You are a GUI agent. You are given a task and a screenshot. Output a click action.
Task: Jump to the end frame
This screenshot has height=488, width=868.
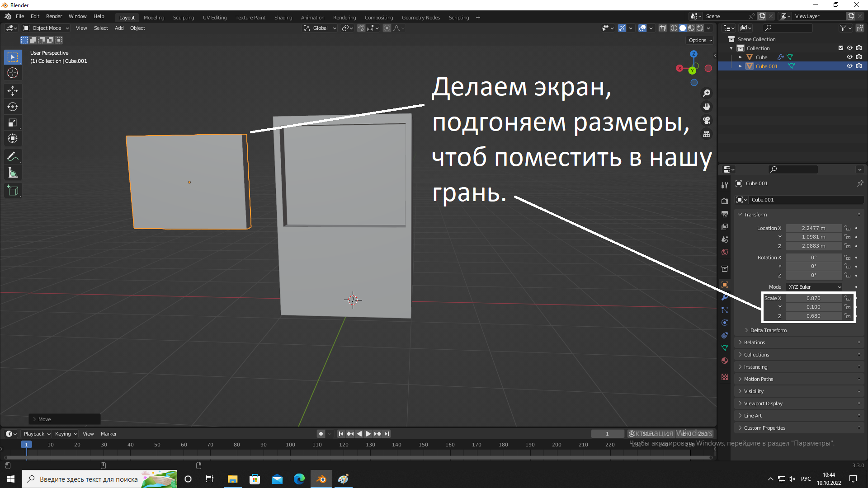[x=387, y=434]
